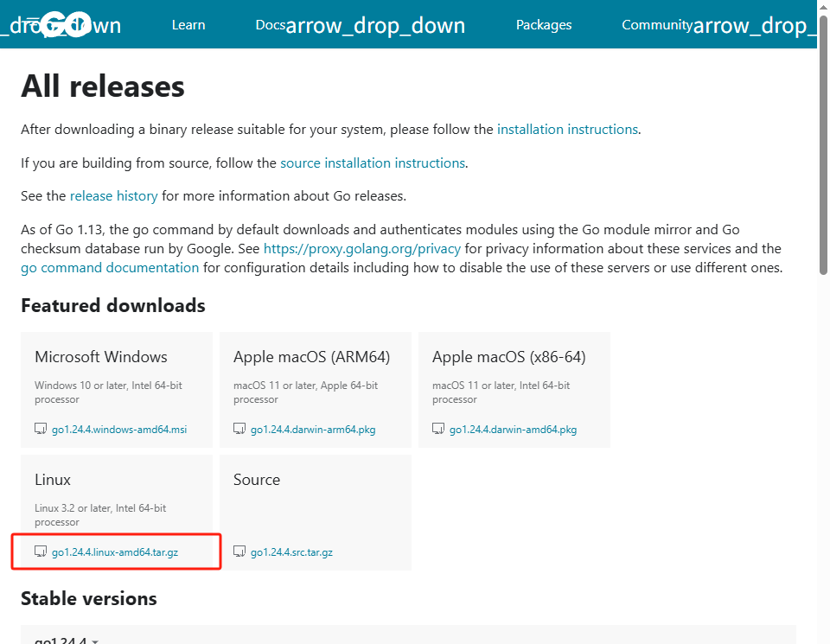This screenshot has width=830, height=644.
Task: Click the Source card title
Action: (x=257, y=480)
